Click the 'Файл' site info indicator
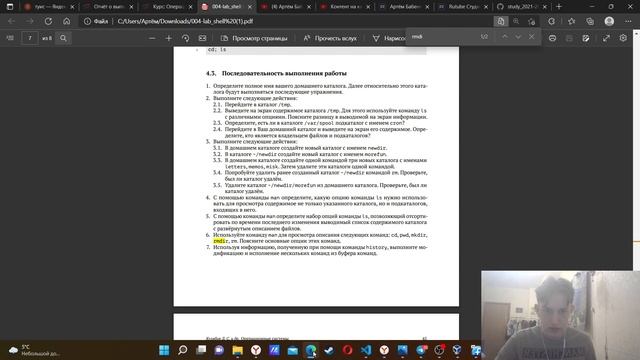This screenshot has width=640, height=360. pos(96,21)
